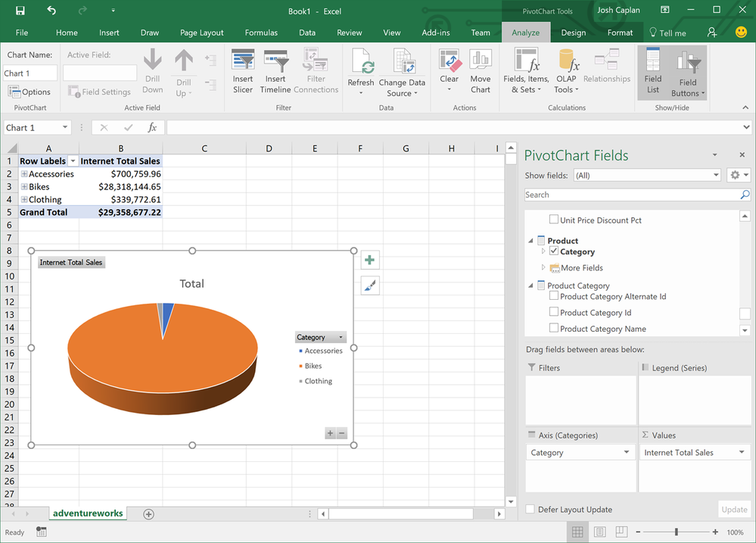
Task: Open the Chart Elements plus button
Action: [x=370, y=261]
